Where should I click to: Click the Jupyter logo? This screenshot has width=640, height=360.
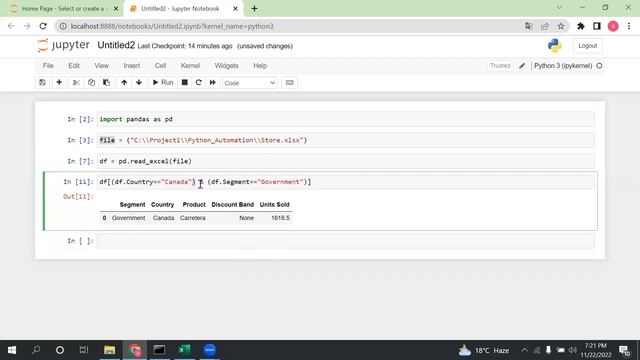coord(63,45)
